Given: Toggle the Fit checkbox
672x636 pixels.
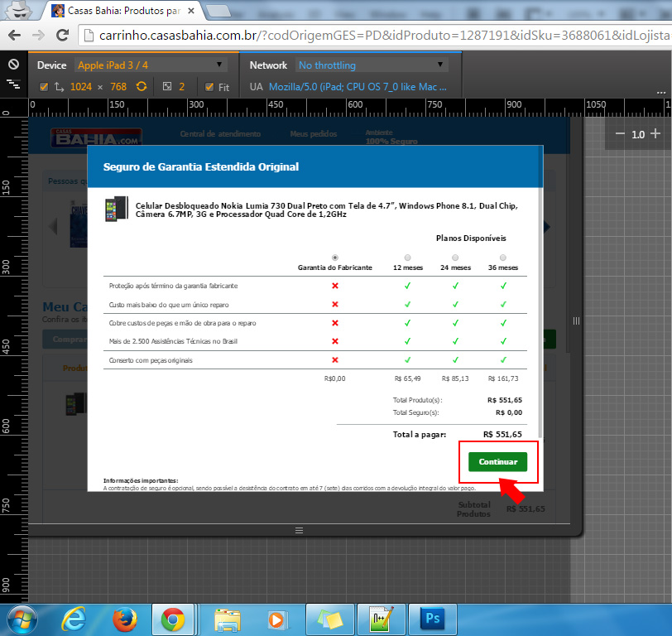Looking at the screenshot, I should (209, 87).
